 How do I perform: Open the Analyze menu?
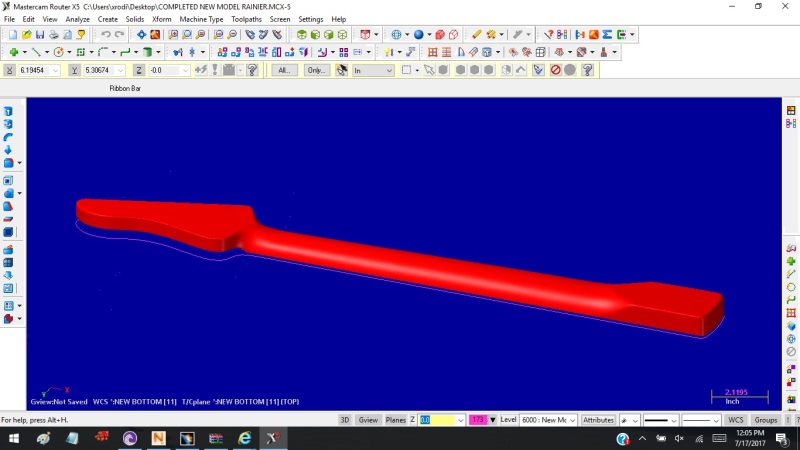pyautogui.click(x=78, y=19)
